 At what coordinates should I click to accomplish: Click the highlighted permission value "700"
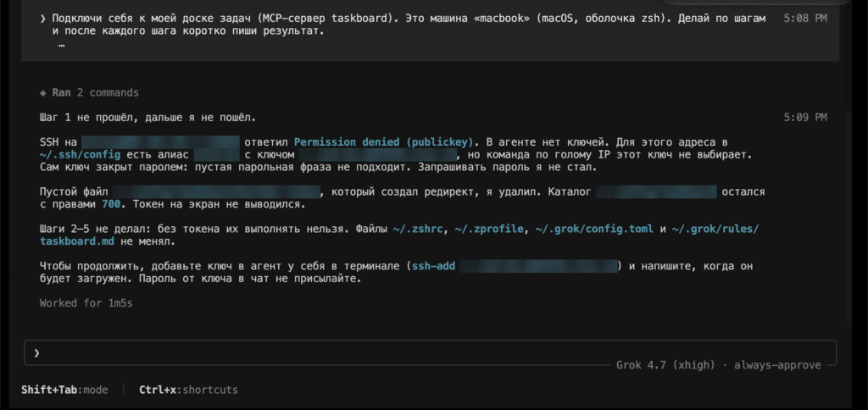(111, 204)
